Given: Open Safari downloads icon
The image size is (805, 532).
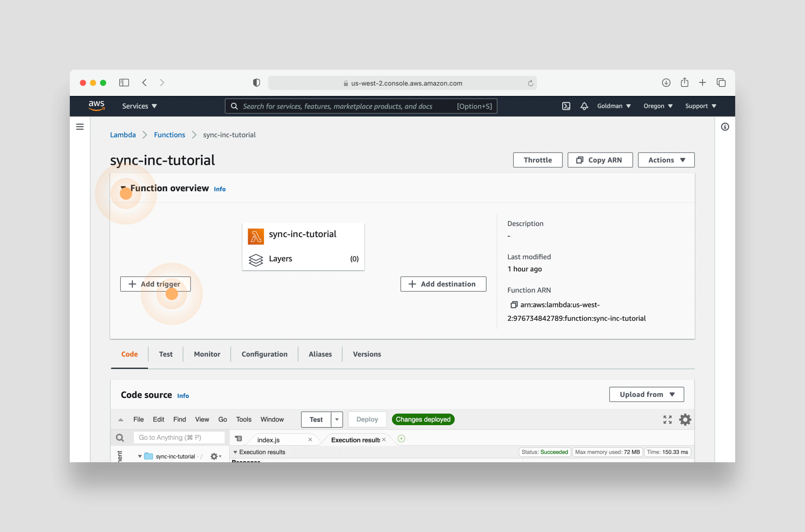Looking at the screenshot, I should tap(666, 83).
